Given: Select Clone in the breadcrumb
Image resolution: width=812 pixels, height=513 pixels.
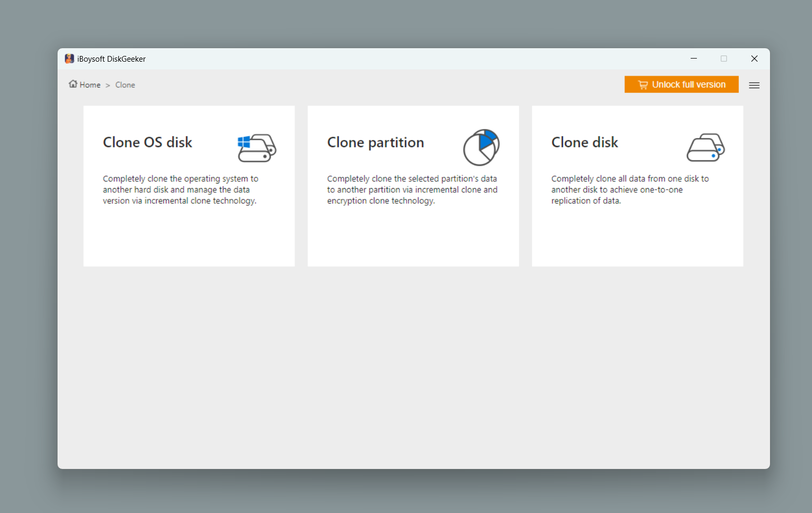Looking at the screenshot, I should click(125, 85).
